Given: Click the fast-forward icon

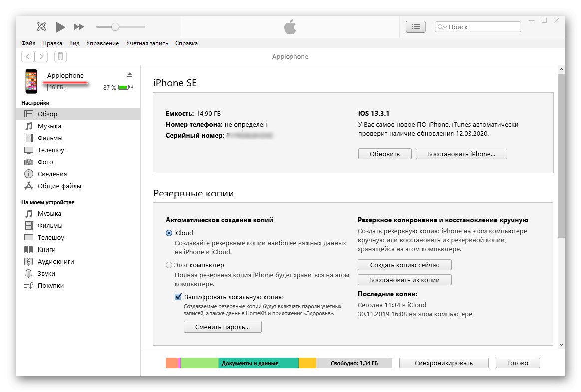Looking at the screenshot, I should pyautogui.click(x=79, y=27).
